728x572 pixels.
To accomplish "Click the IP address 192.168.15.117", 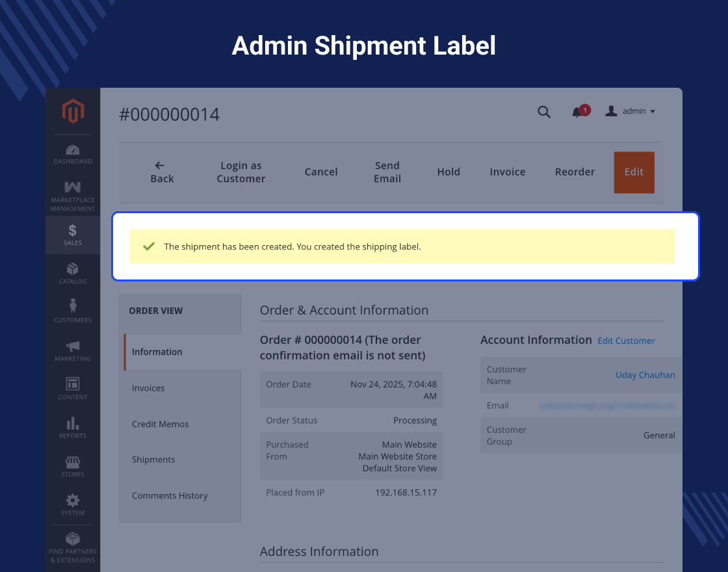I will (x=406, y=493).
